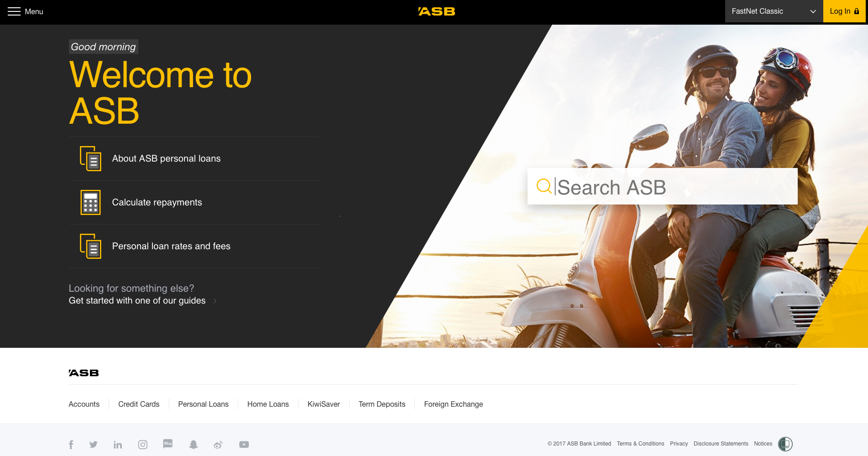Open ASB Facebook page icon
This screenshot has width=868, height=456.
pos(71,445)
